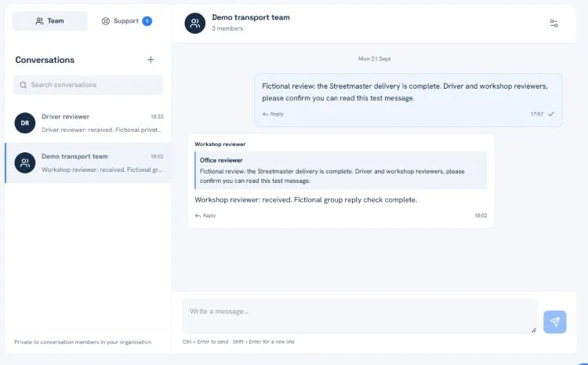The image size is (588, 365).
Task: Click the resize handle of the message box
Action: click(x=533, y=330)
